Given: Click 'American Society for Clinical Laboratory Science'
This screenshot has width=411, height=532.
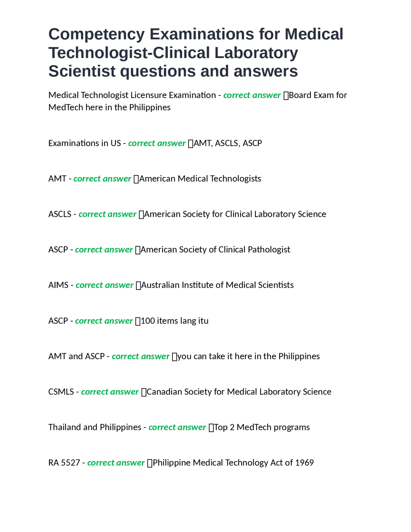Looking at the screenshot, I should [235, 214].
